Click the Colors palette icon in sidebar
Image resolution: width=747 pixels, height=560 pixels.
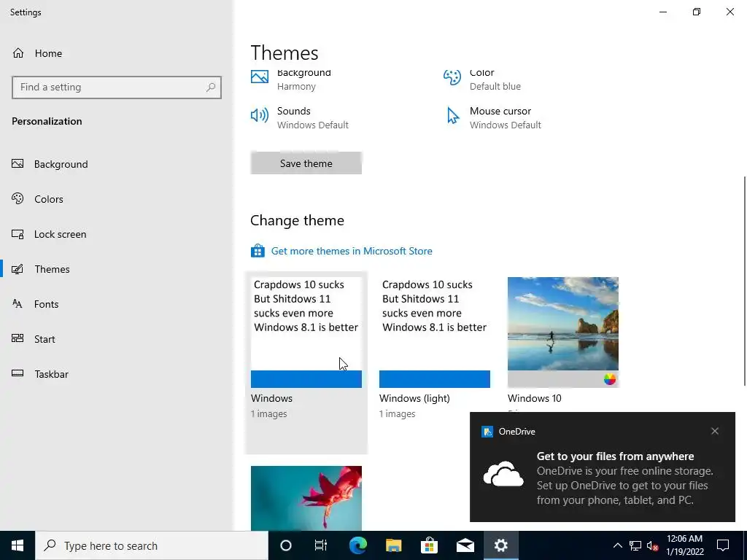click(x=18, y=198)
